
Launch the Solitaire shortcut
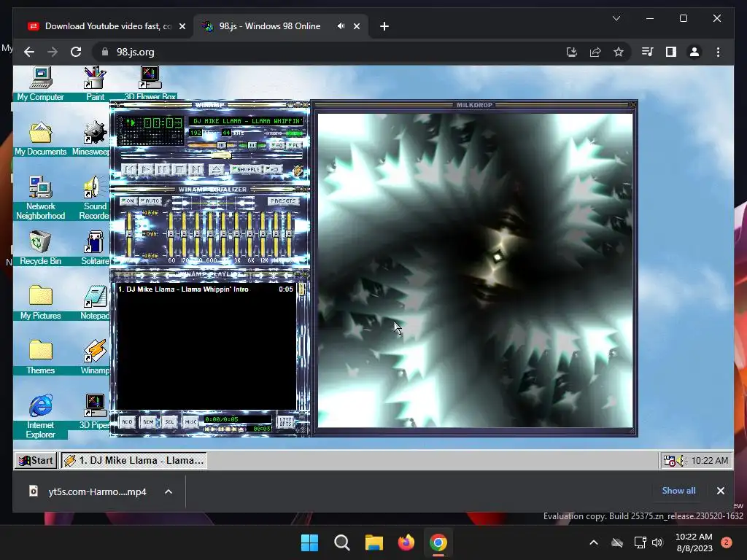pyautogui.click(x=95, y=248)
